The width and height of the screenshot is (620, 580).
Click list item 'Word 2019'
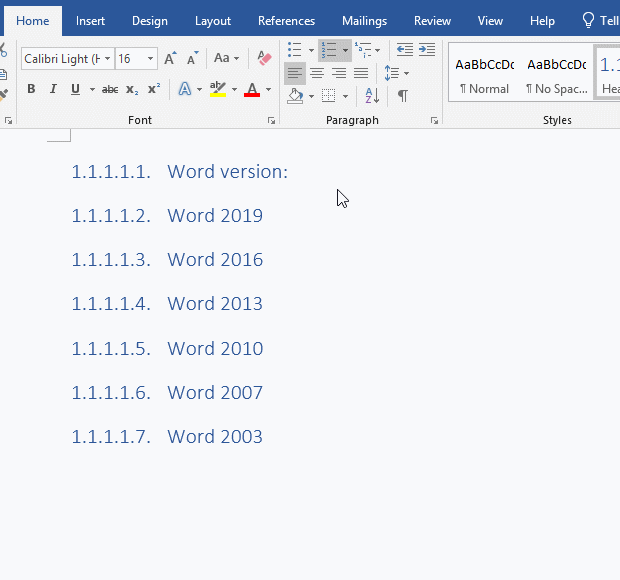[x=215, y=215]
